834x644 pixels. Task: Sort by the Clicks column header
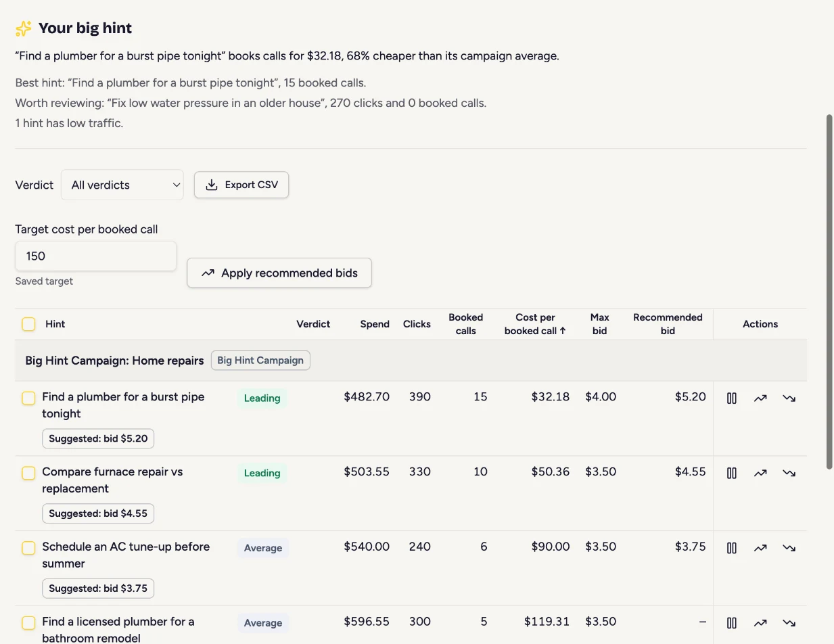click(417, 324)
